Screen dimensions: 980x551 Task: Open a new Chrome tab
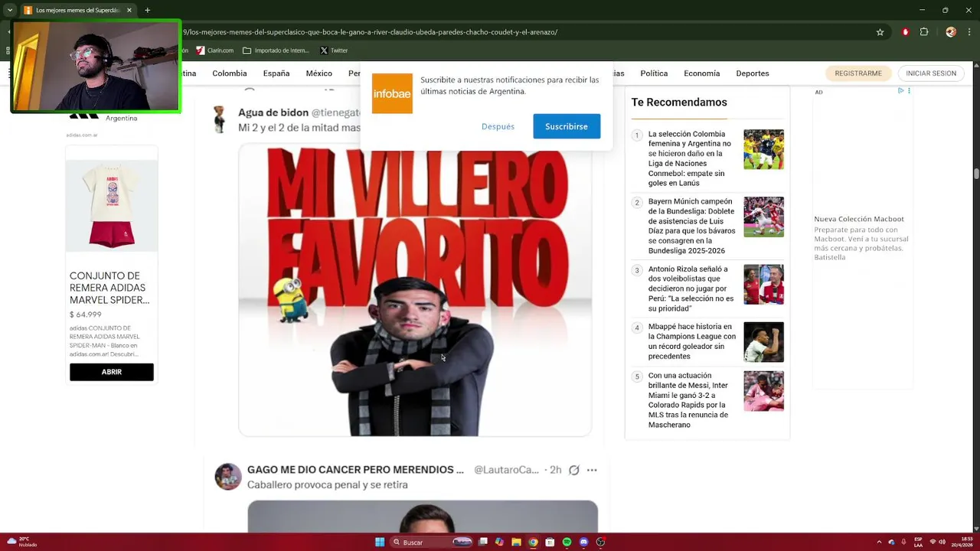[x=147, y=10]
